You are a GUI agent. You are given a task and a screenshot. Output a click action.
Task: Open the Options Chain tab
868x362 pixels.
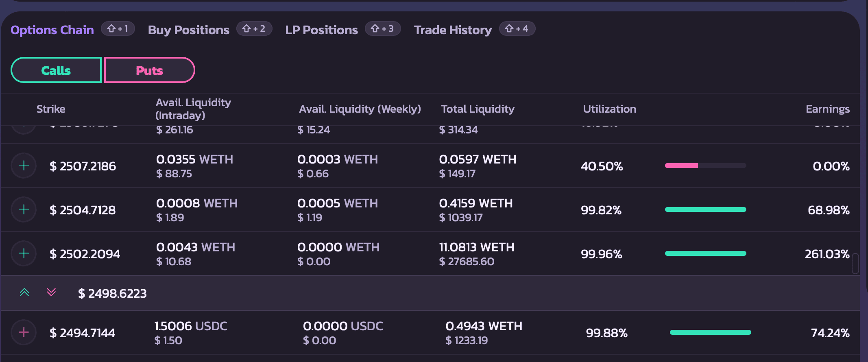[52, 30]
